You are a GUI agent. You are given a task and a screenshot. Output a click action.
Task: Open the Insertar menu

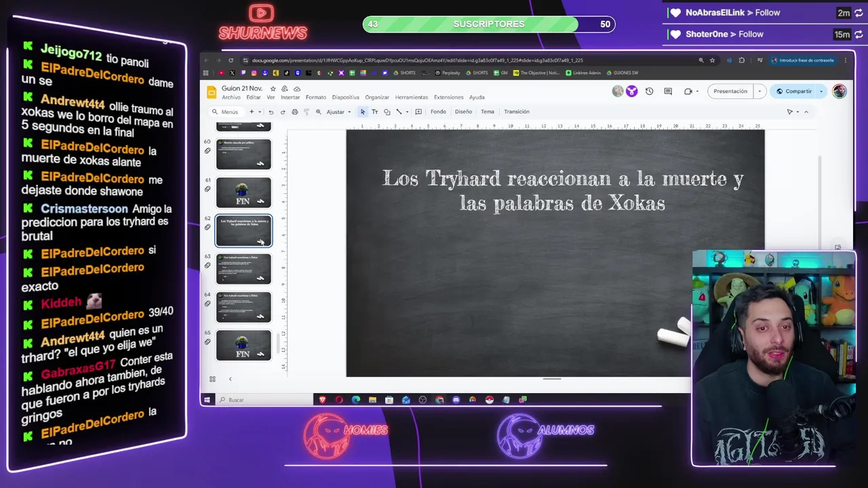(290, 98)
